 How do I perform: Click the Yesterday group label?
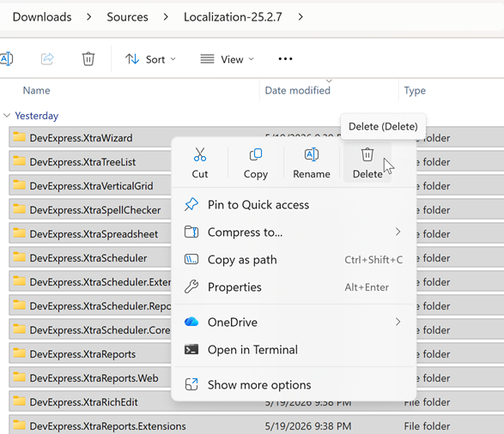[37, 116]
